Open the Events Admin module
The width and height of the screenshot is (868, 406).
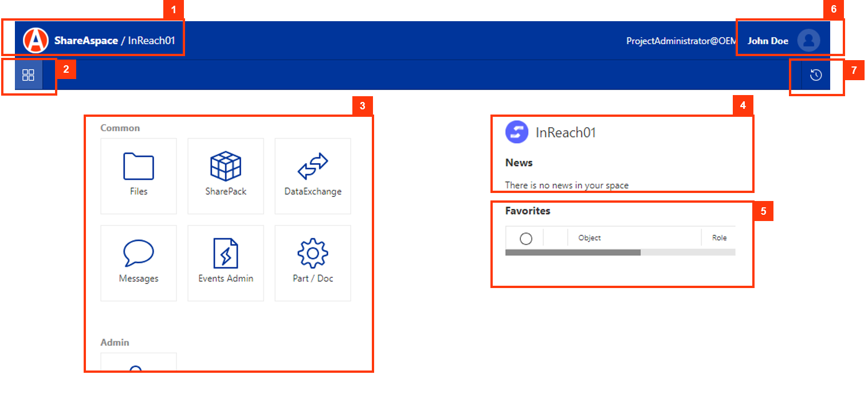coord(226,263)
